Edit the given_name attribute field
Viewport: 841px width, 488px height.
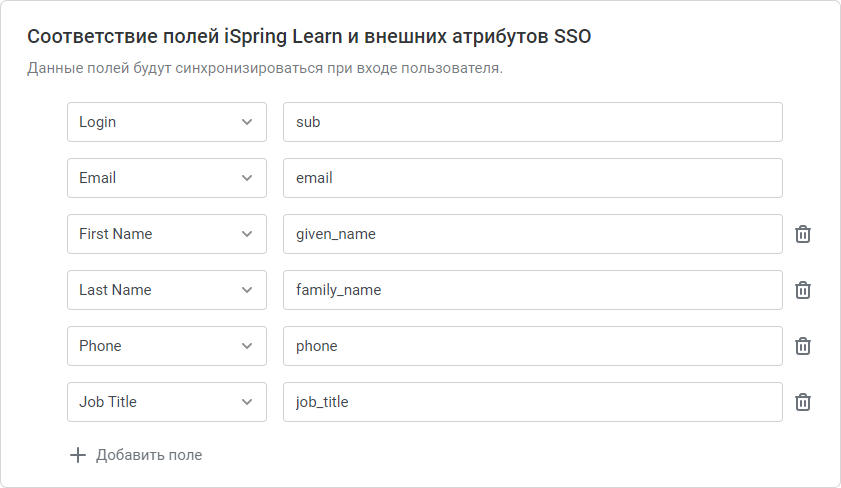533,234
